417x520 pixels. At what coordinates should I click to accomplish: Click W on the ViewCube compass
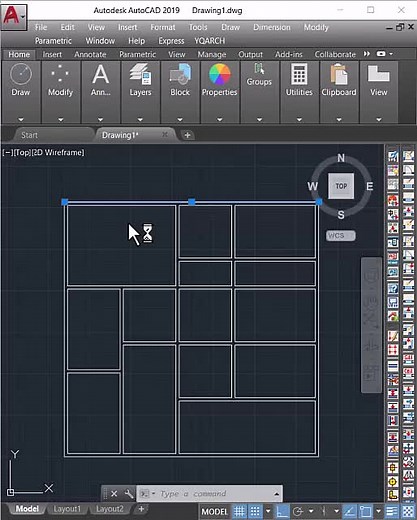coord(312,186)
